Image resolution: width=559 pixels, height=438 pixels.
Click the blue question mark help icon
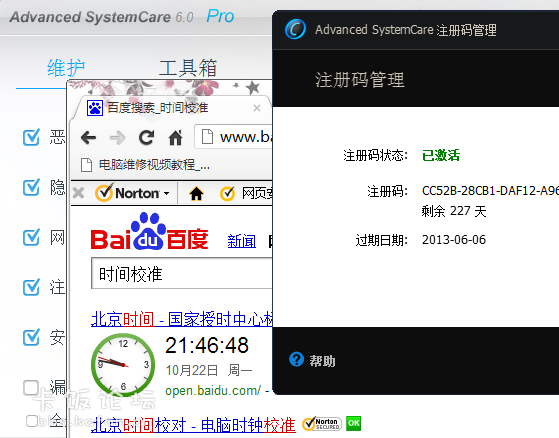[x=297, y=359]
